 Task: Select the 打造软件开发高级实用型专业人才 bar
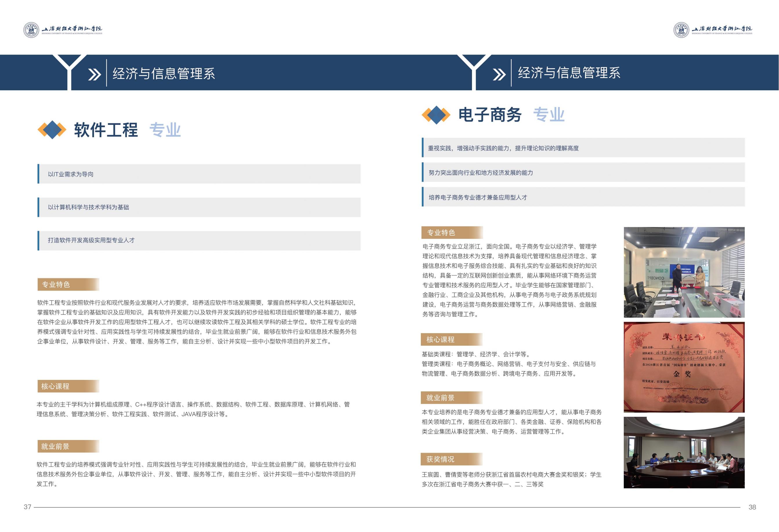199,240
